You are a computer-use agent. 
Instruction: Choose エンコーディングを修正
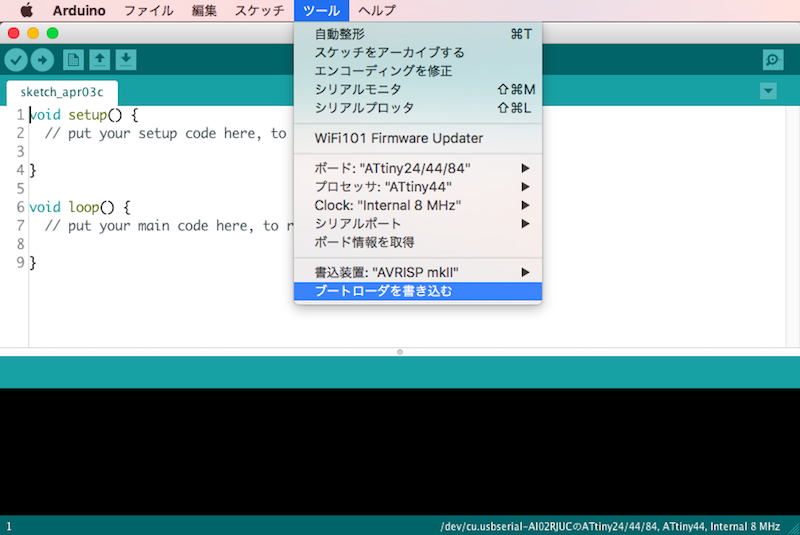[418, 71]
